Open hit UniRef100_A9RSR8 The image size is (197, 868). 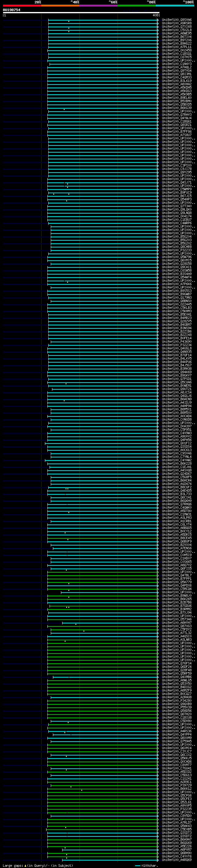tap(176, 23)
